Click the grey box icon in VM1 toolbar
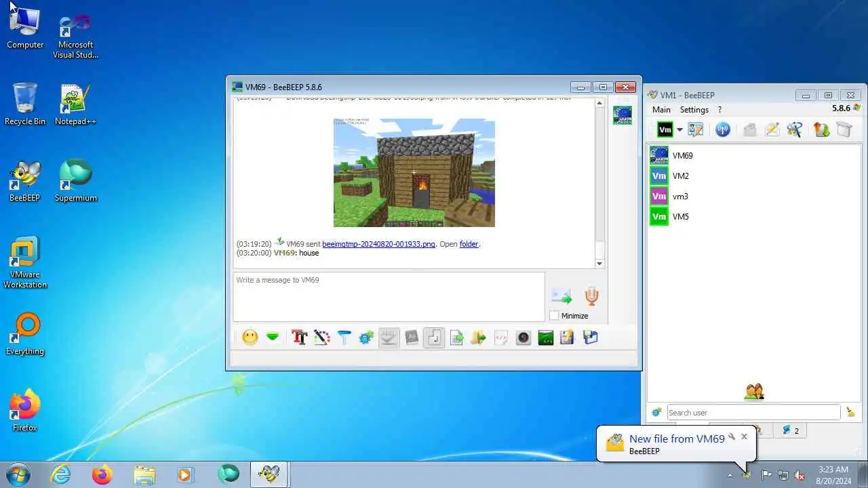The image size is (868, 488). [844, 129]
